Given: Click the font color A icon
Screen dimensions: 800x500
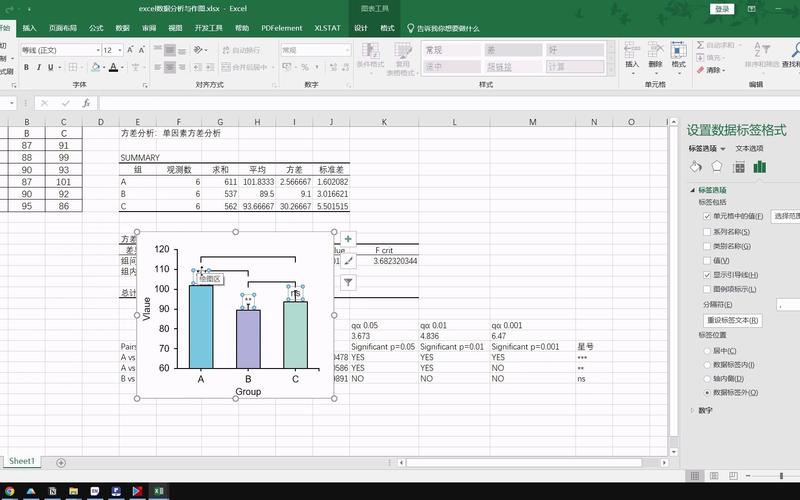Looking at the screenshot, I should (x=113, y=67).
